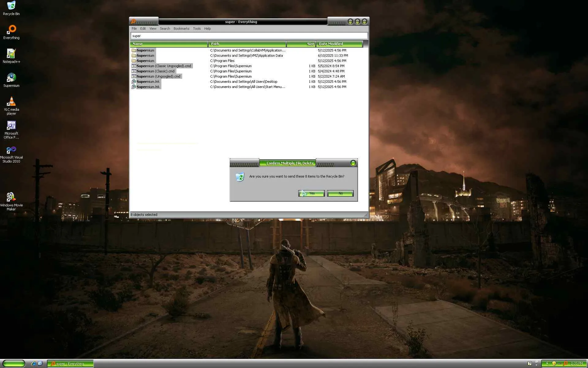The width and height of the screenshot is (588, 368).
Task: Click the 'super - Everything' taskbar button
Action: point(70,364)
